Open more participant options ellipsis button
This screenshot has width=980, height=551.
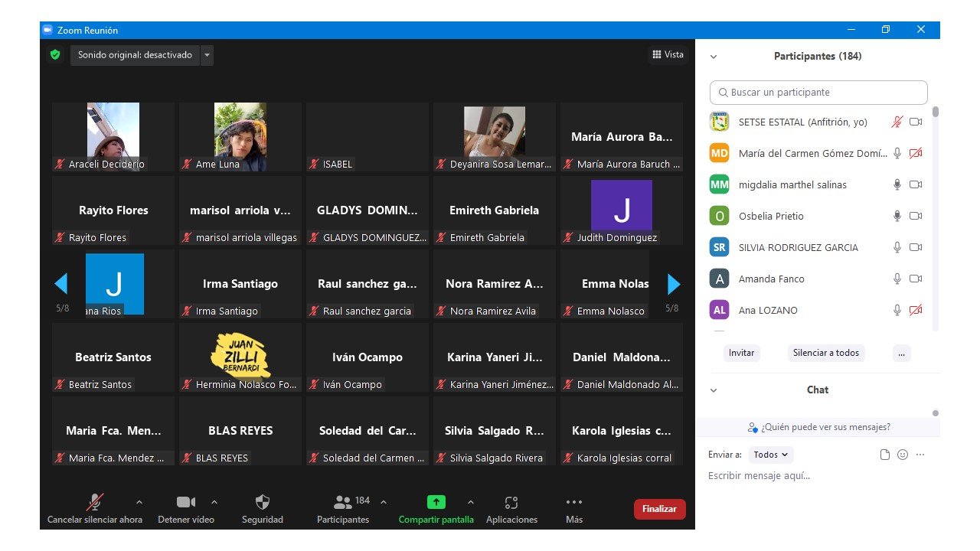[901, 353]
